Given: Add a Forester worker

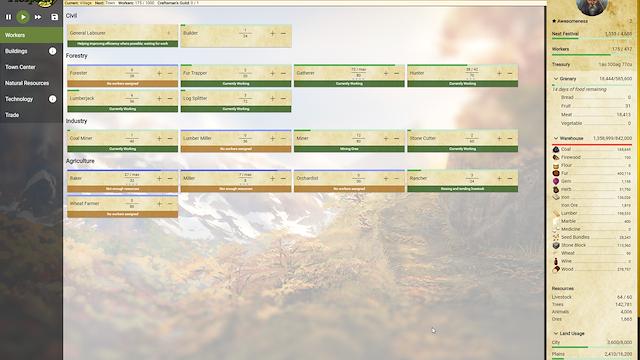Looking at the screenshot, I should (x=159, y=73).
